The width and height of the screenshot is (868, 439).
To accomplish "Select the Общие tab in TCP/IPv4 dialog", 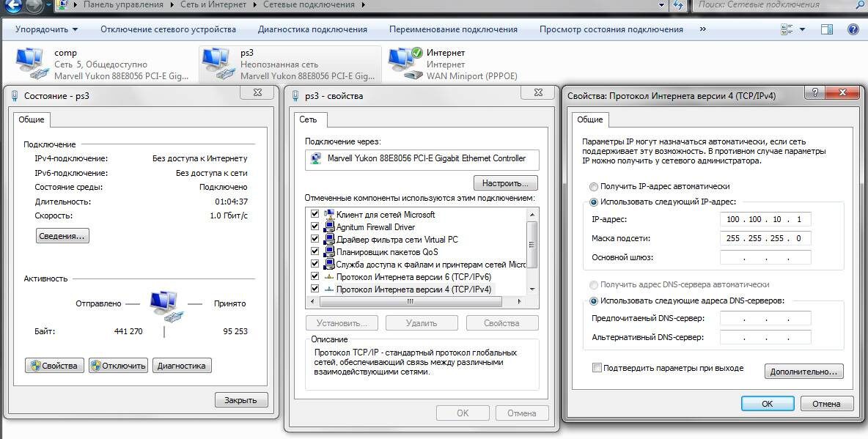I will tap(590, 119).
